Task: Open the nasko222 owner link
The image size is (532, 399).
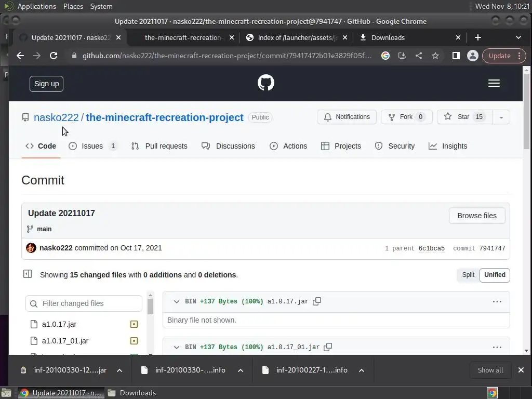Action: point(56,117)
